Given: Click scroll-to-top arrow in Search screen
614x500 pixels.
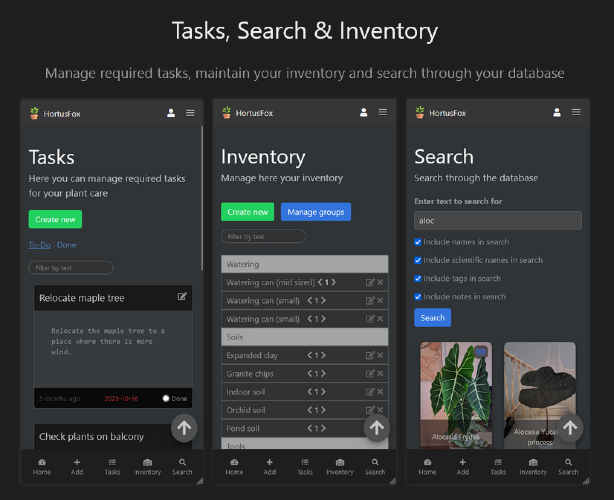Looking at the screenshot, I should tap(570, 428).
